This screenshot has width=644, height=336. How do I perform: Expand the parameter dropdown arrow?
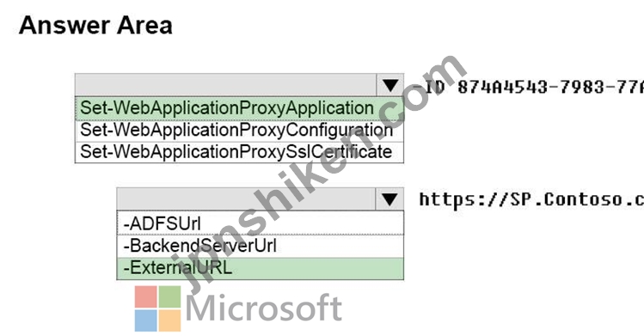coord(389,199)
